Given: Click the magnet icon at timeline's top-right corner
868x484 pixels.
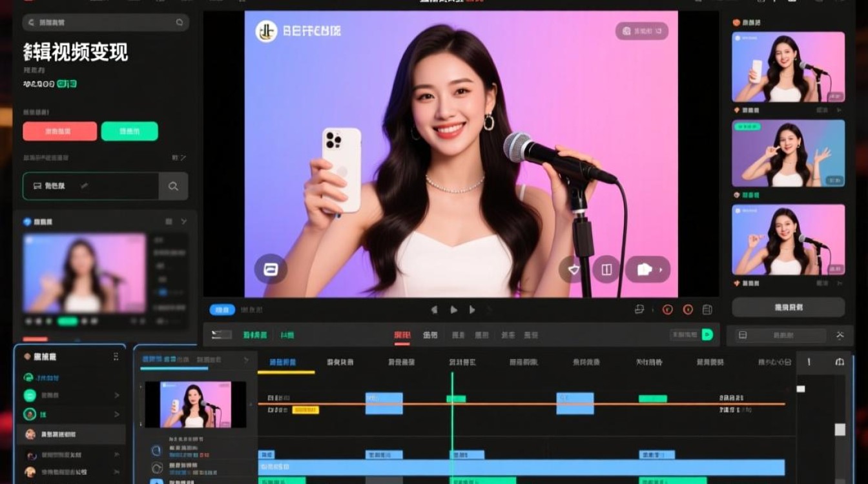Looking at the screenshot, I should 840,362.
